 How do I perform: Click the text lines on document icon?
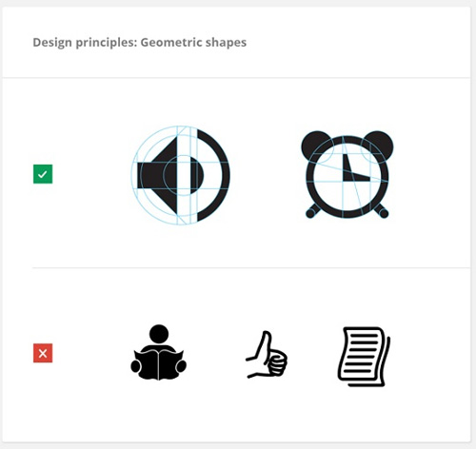click(x=362, y=352)
